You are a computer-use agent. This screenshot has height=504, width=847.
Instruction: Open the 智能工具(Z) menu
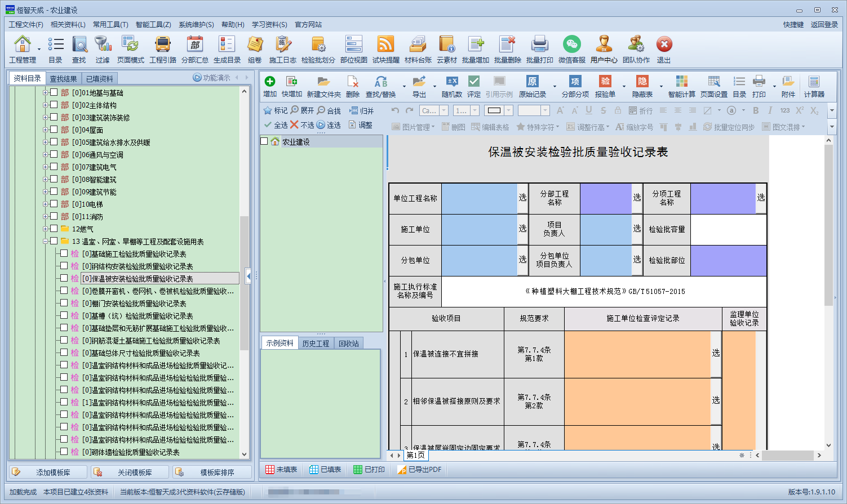[153, 25]
